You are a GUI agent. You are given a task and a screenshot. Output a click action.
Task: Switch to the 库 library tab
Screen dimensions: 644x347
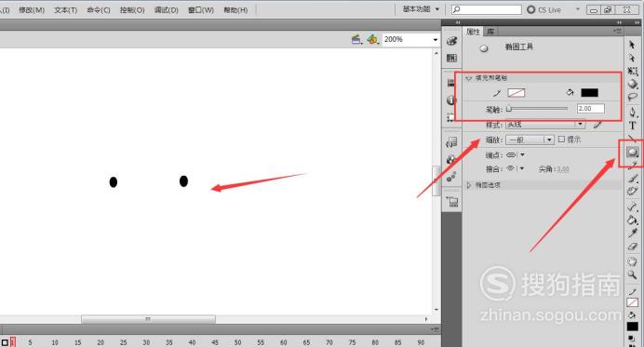pos(490,32)
